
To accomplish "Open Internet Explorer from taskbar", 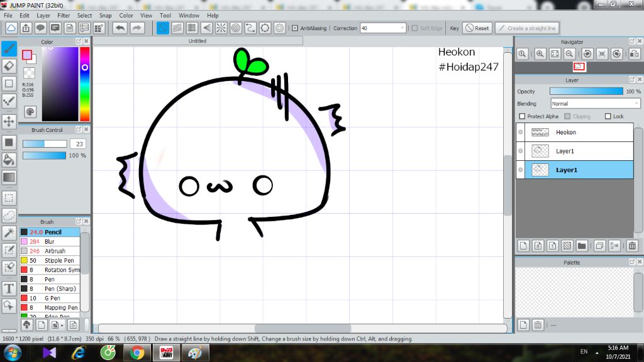I will tap(79, 353).
